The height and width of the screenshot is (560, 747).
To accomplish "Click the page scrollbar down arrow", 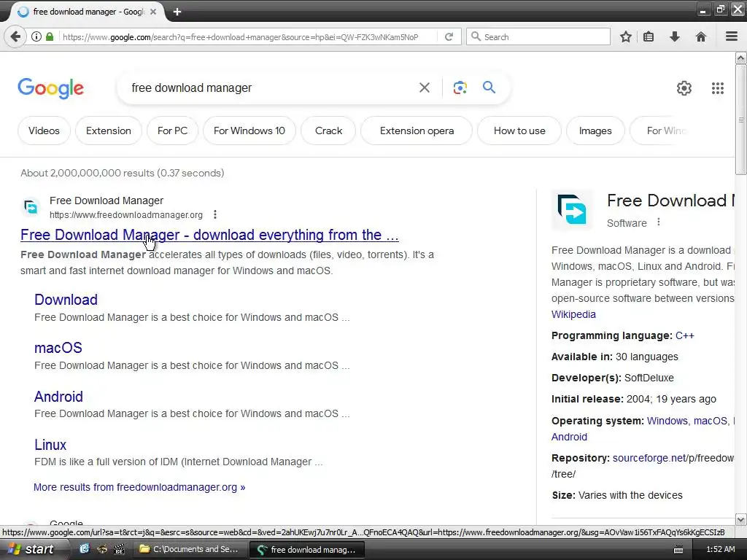I will (x=741, y=519).
